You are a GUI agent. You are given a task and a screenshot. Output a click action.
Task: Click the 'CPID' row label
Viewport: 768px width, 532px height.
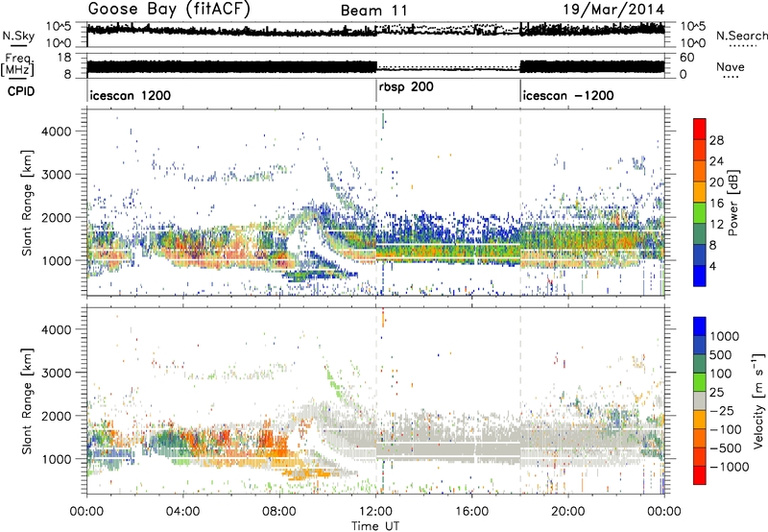[21, 91]
